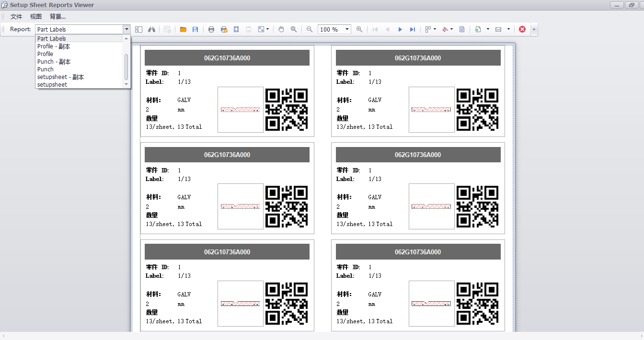Expand the toolbar overflow options arrow

[534, 30]
